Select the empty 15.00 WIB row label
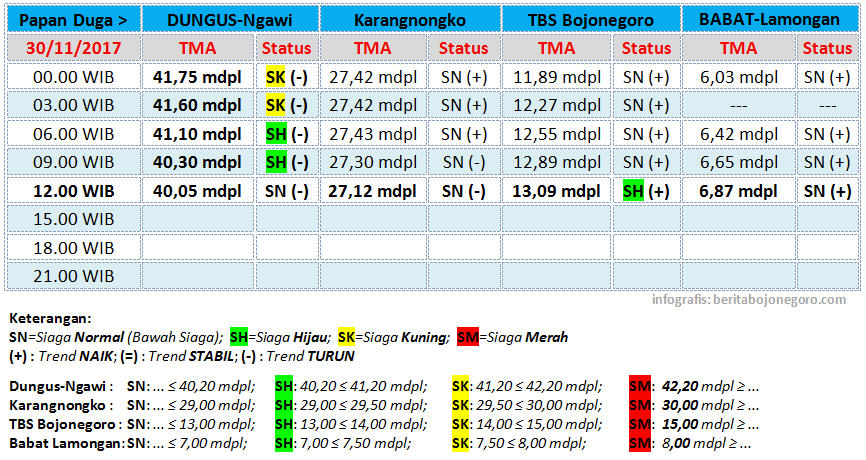866x460 pixels. click(x=73, y=219)
